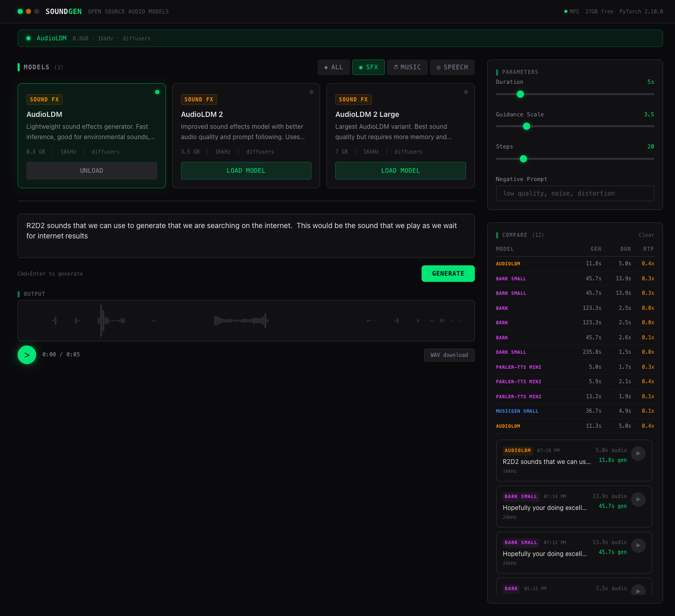Click the MPS device status indicator
The height and width of the screenshot is (616, 675).
[572, 11]
